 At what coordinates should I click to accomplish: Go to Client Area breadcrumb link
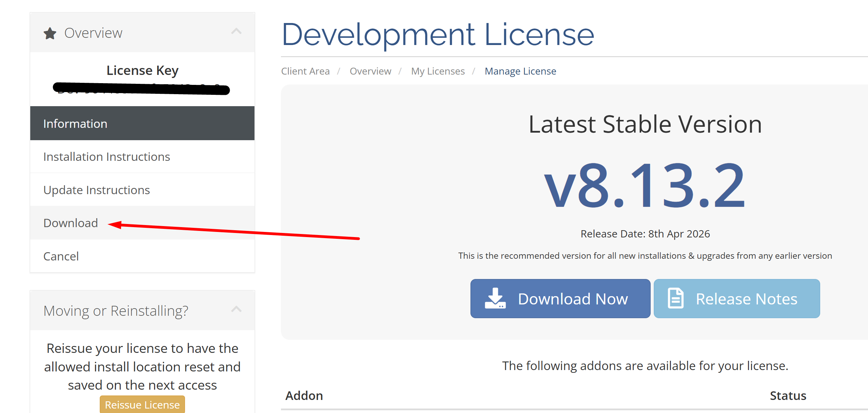click(305, 71)
